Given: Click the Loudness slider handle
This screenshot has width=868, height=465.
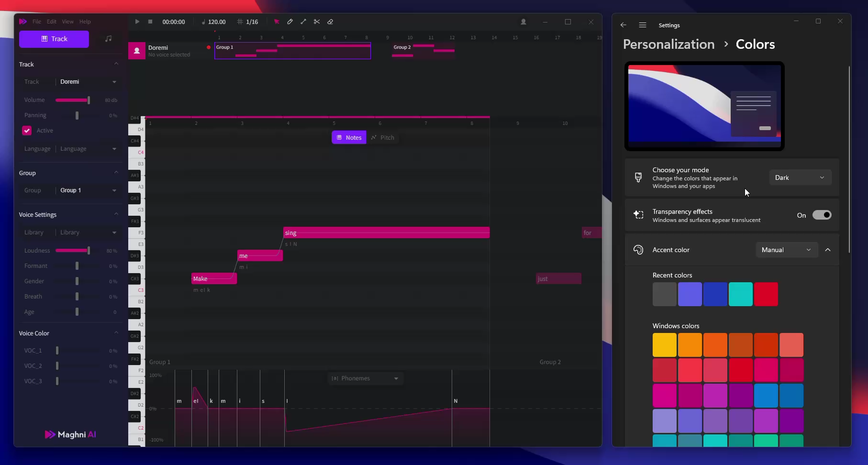Looking at the screenshot, I should click(x=89, y=251).
